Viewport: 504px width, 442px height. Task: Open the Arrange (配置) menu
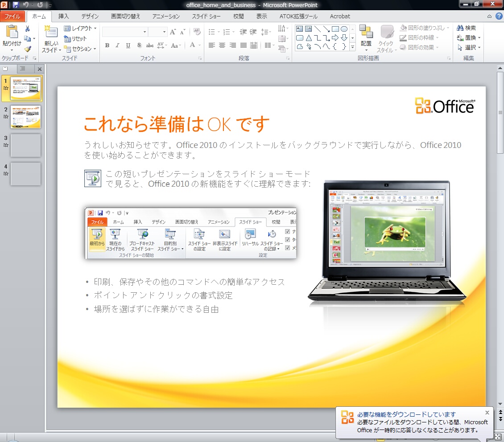click(366, 38)
